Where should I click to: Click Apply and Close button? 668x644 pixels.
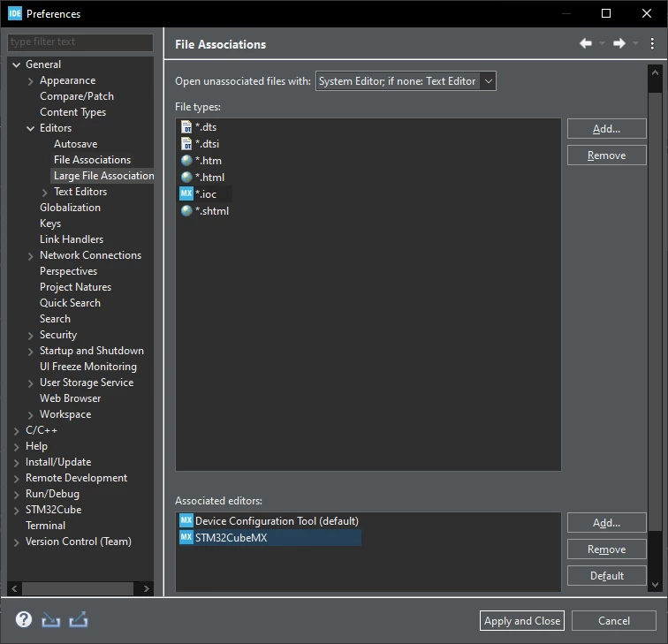(522, 620)
